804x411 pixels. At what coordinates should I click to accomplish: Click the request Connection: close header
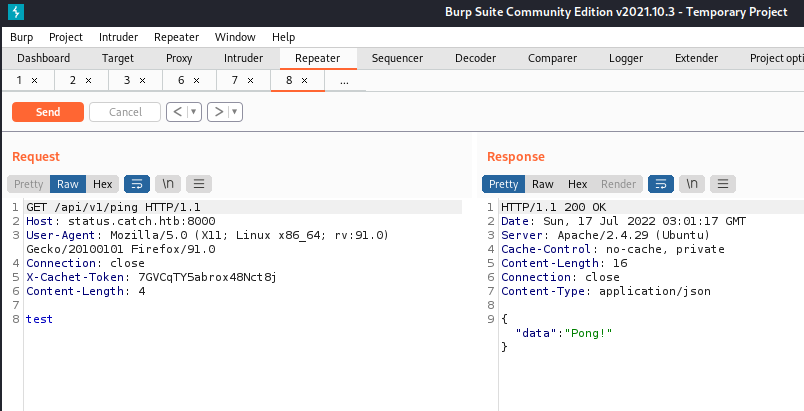(x=86, y=263)
